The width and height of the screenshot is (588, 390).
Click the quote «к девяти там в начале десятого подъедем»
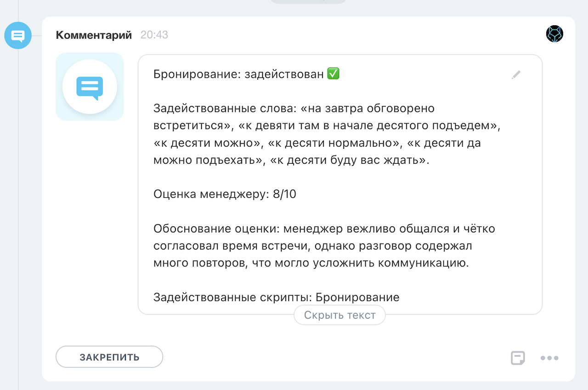coord(369,126)
